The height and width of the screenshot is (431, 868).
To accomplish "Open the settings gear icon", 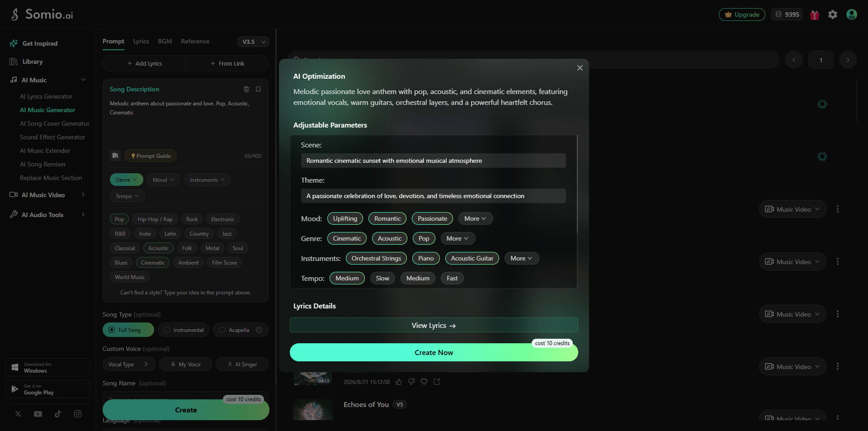I will coord(832,14).
